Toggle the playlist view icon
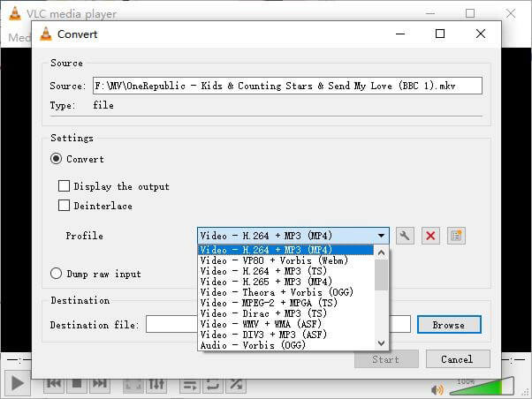The image size is (532, 399). pos(190,385)
